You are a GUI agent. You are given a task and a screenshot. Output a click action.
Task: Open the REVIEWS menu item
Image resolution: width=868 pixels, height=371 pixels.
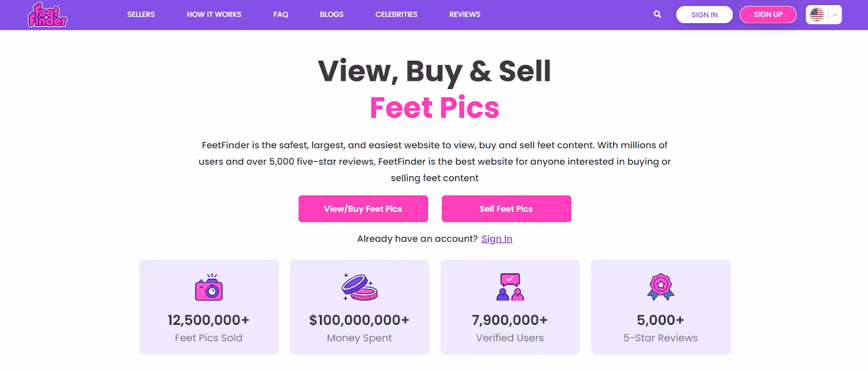464,14
